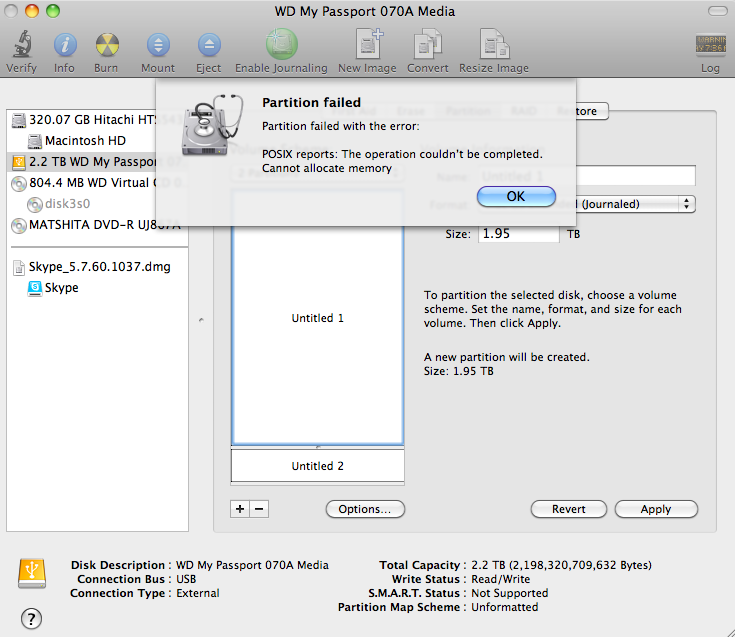The width and height of the screenshot is (735, 637).
Task: Click the Burn disc icon
Action: pos(107,45)
